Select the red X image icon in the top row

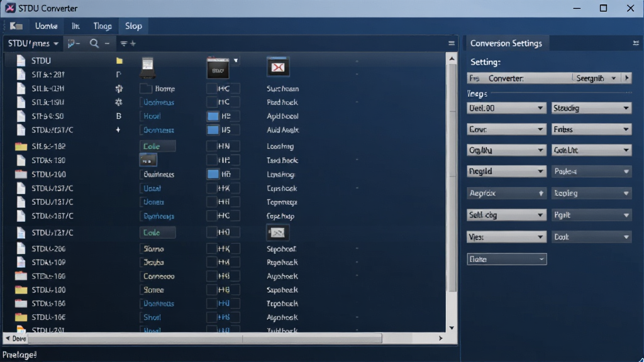tap(278, 67)
